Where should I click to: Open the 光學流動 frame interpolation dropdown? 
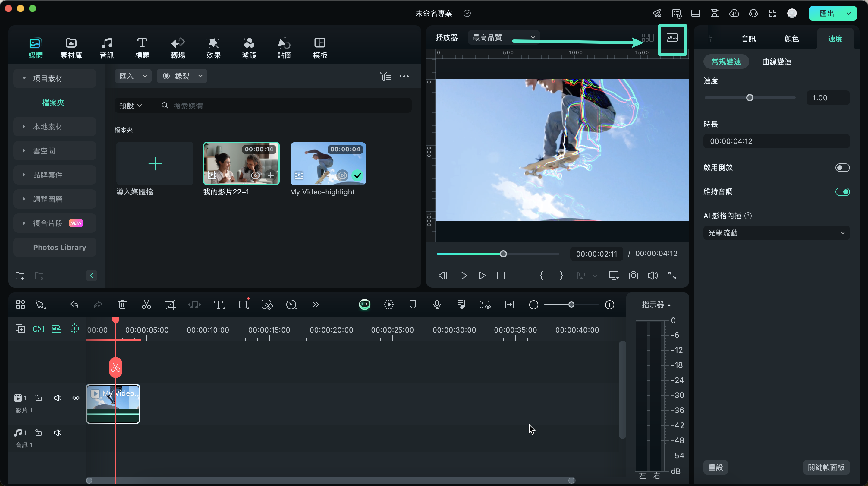pos(776,233)
